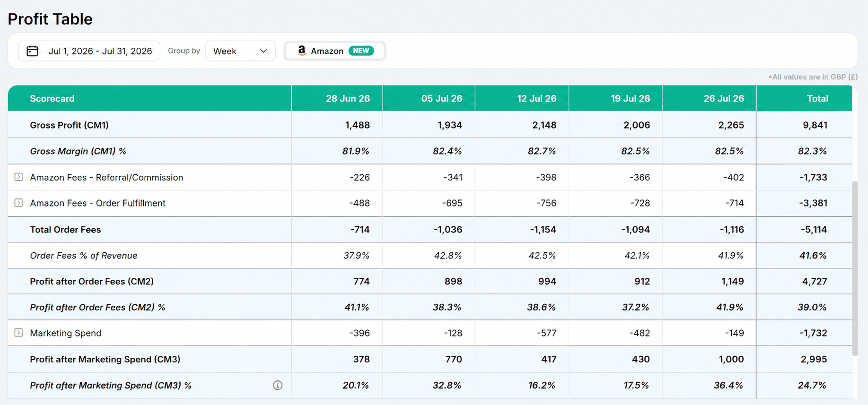Screen dimensions: 868x405
Task: Click the Marketing Spend row label
Action: point(66,333)
